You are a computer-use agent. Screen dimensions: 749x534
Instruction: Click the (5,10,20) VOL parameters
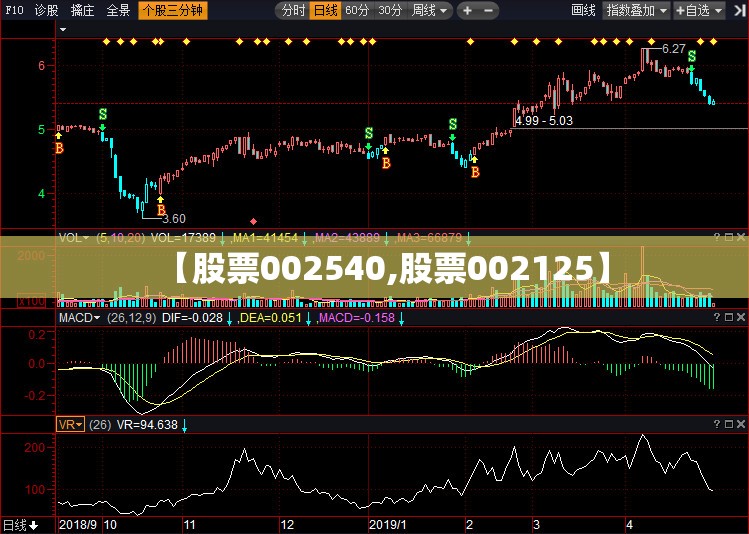[120, 237]
